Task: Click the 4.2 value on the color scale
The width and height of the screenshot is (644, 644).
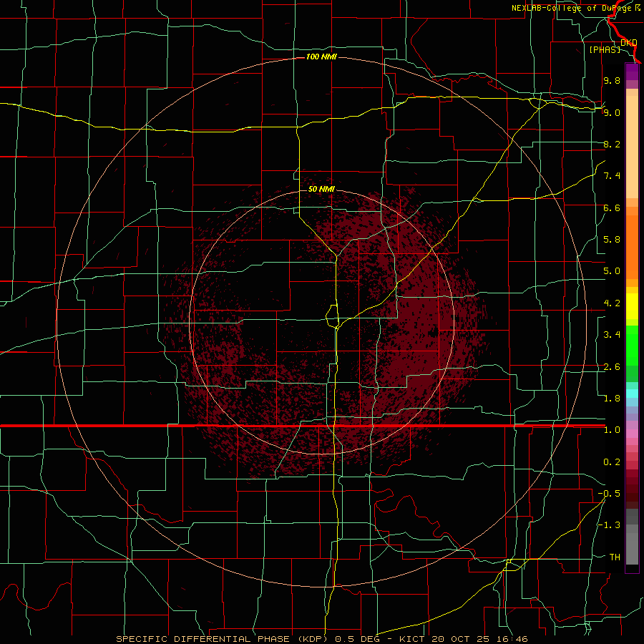Action: coord(612,303)
